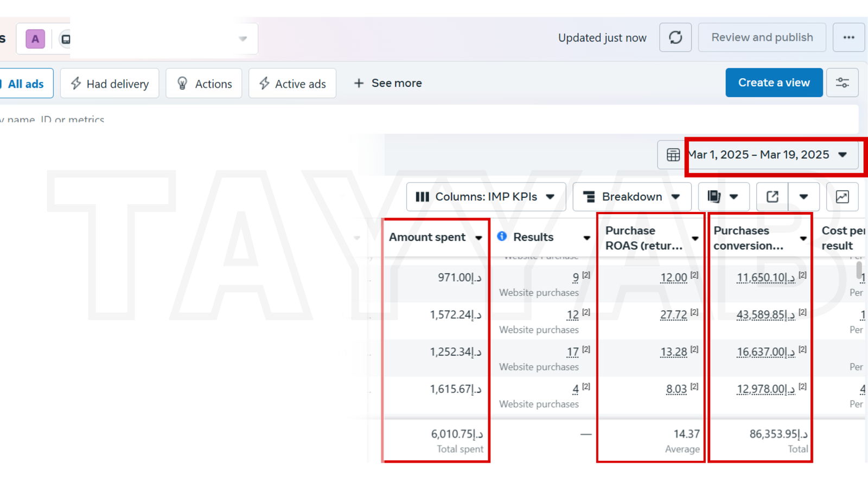Click the Review and publish button

[x=762, y=37]
